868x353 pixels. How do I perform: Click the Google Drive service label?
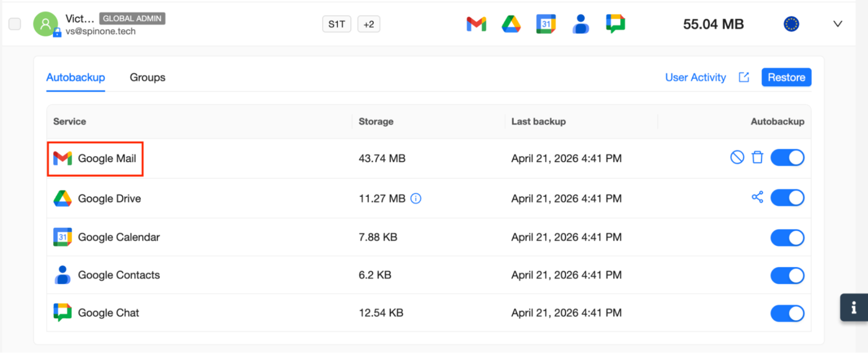coord(109,199)
